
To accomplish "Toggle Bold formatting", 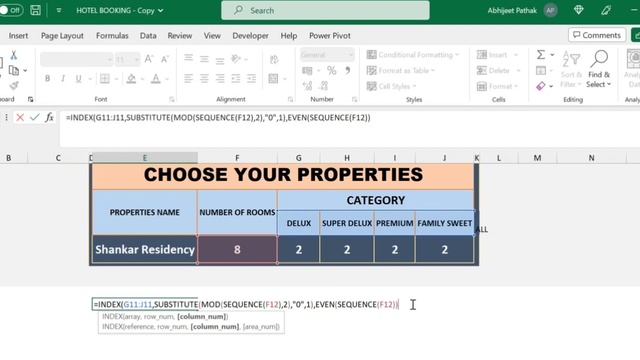I will click(x=47, y=78).
